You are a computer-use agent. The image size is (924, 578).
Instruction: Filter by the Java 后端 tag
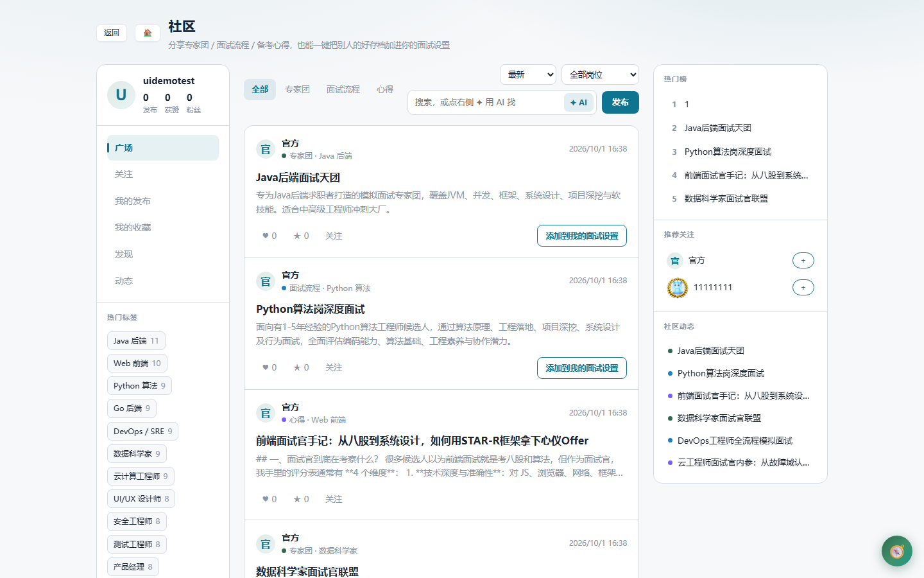pyautogui.click(x=136, y=340)
